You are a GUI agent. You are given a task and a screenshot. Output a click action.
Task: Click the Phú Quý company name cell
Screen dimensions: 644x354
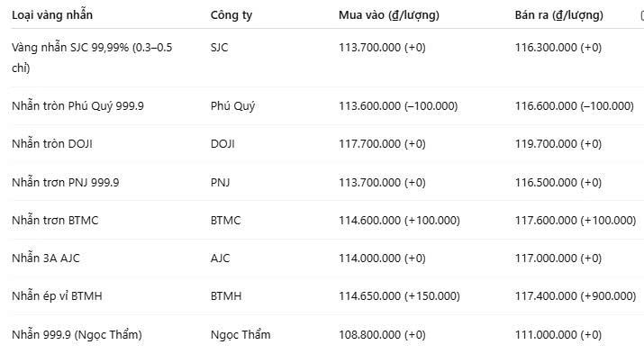tap(232, 106)
